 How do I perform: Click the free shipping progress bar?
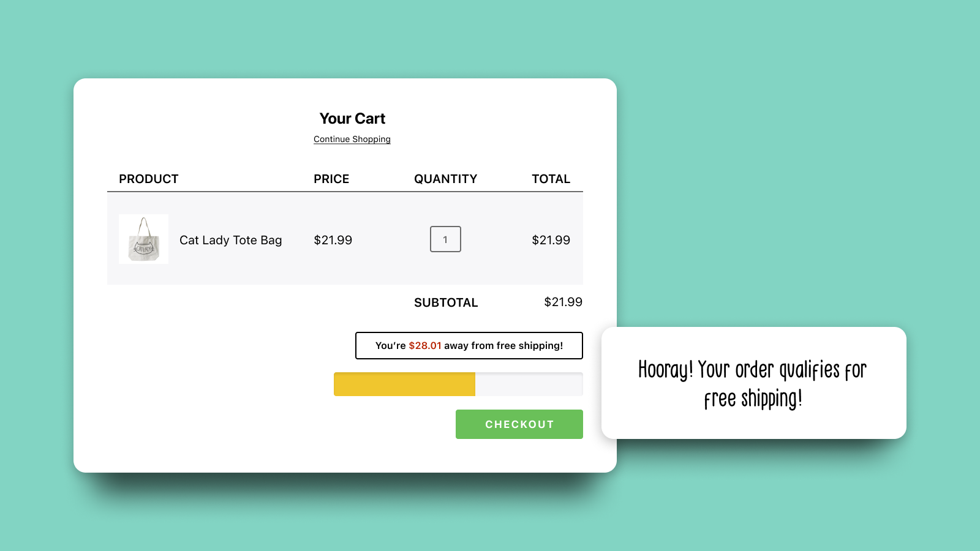click(458, 384)
